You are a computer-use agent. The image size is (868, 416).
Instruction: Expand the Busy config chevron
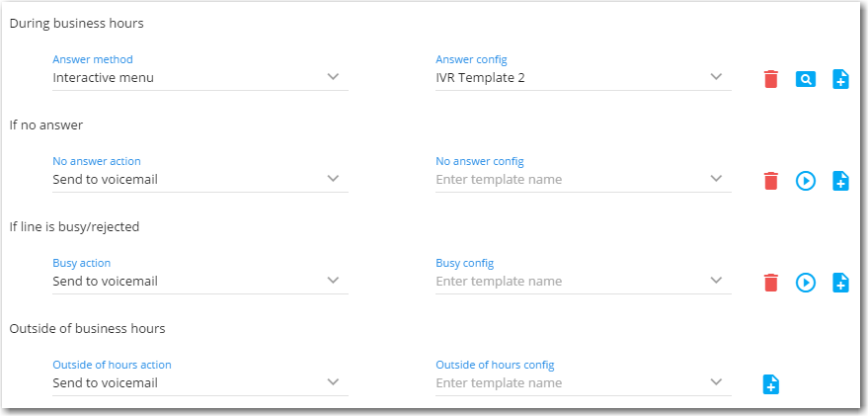click(x=716, y=281)
